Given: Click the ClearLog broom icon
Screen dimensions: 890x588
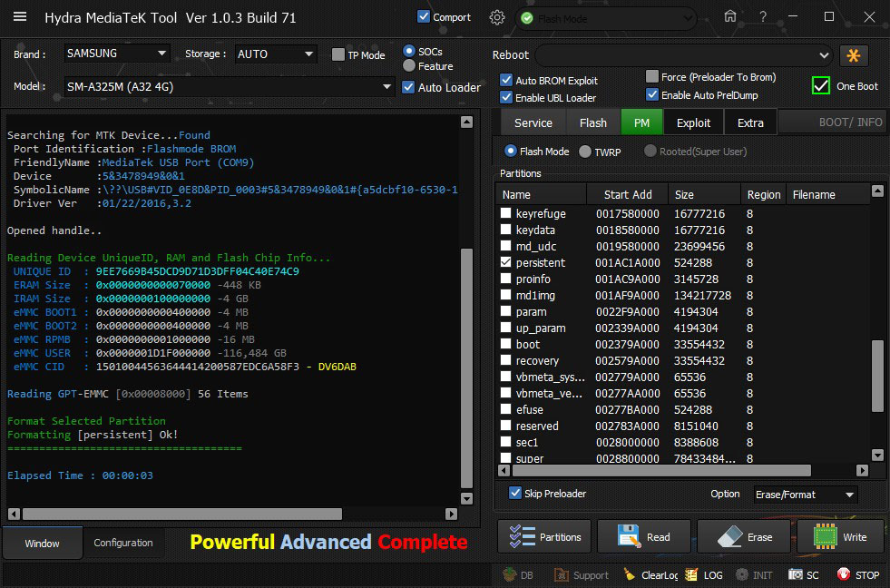Looking at the screenshot, I should click(629, 574).
